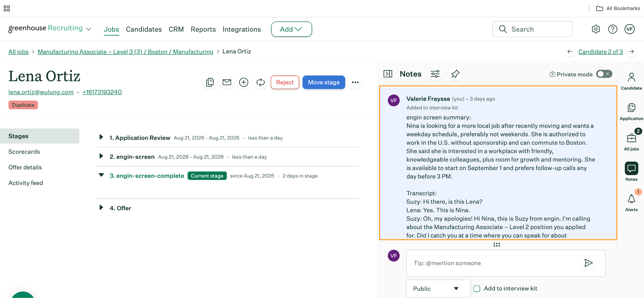Open the Candidates nav tab
The height and width of the screenshot is (298, 644).
pos(144,29)
